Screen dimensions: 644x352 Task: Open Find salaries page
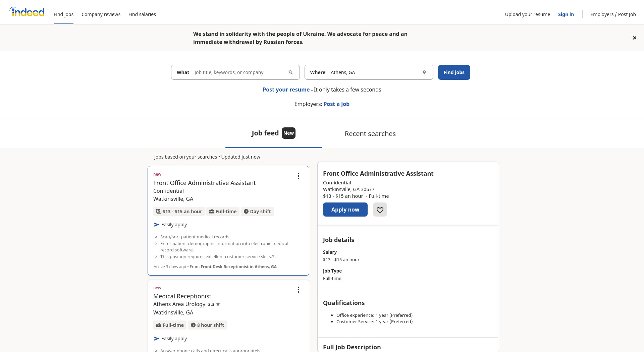pyautogui.click(x=142, y=14)
